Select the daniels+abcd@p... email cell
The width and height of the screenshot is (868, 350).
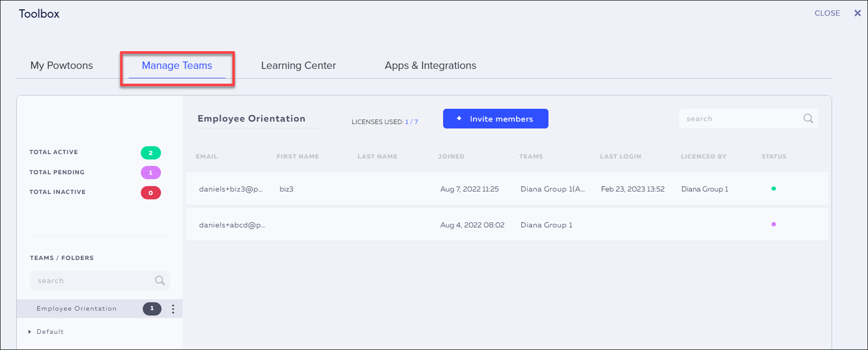click(x=232, y=225)
